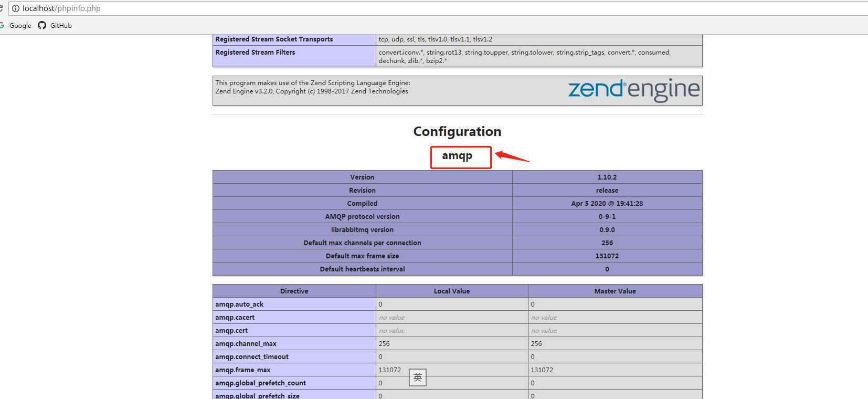Click the site info icon in address bar
The height and width of the screenshot is (399, 868).
15,8
